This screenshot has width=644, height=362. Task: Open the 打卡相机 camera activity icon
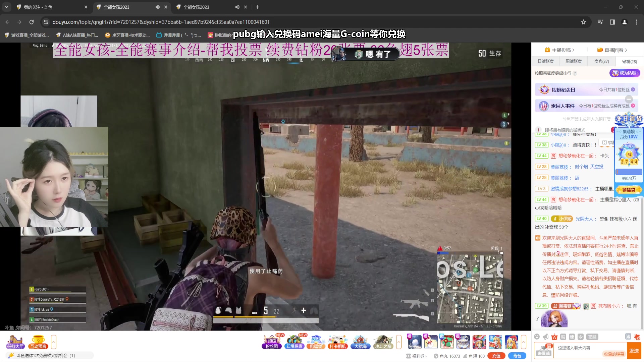point(337,342)
